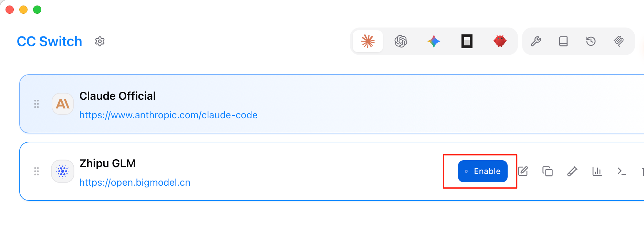Open the history clock icon
Screen dimensions: 644x228
tap(591, 41)
